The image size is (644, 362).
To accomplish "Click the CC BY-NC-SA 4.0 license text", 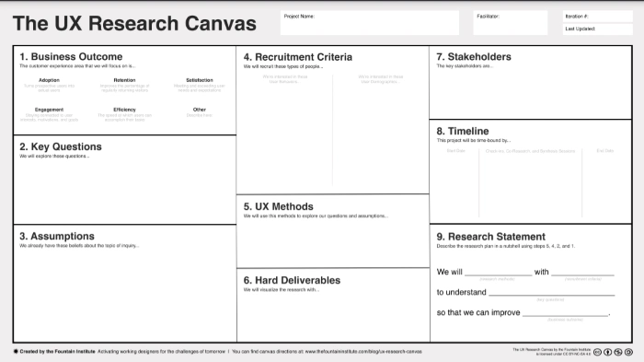I will (x=552, y=352).
